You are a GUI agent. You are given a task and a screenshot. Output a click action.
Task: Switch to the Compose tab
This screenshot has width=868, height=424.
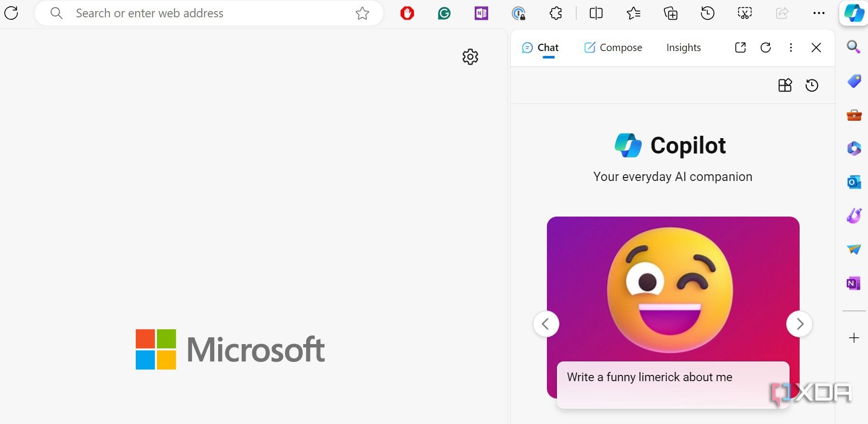point(613,48)
